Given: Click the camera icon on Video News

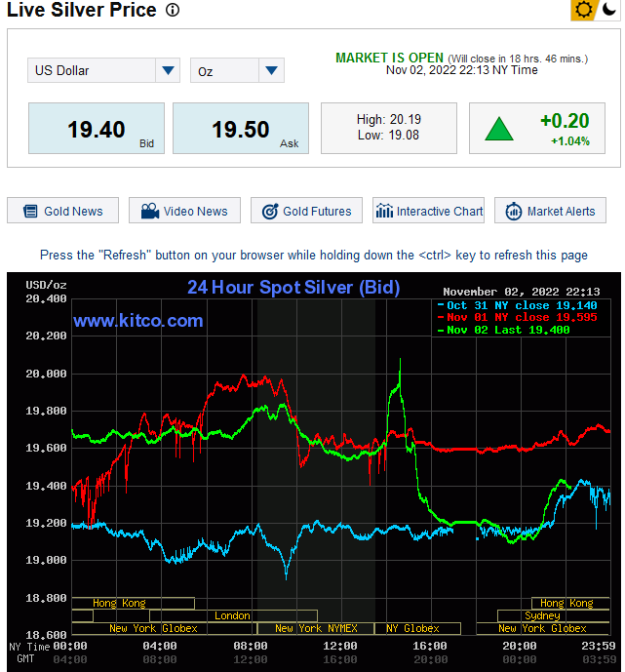Looking at the screenshot, I should (x=150, y=211).
